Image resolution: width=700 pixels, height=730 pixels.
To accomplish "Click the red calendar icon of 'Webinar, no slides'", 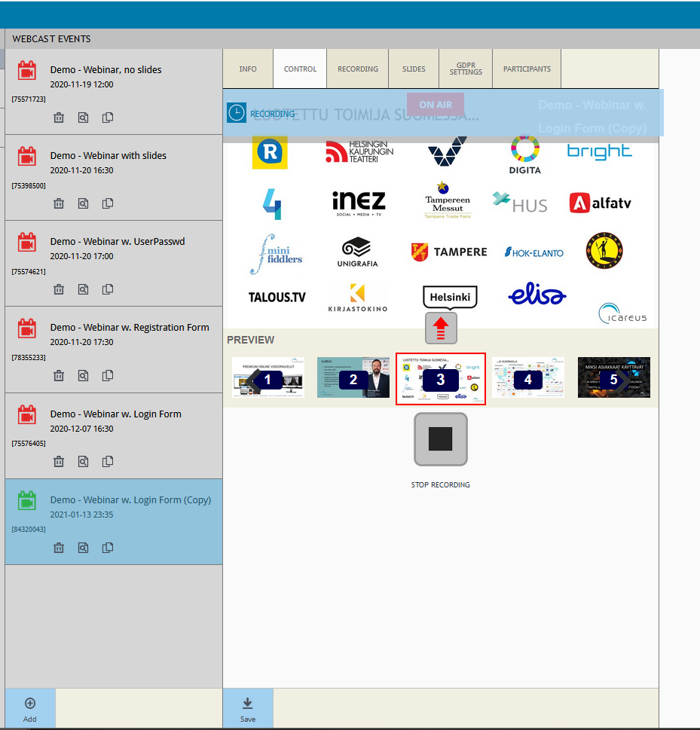I will [x=27, y=71].
